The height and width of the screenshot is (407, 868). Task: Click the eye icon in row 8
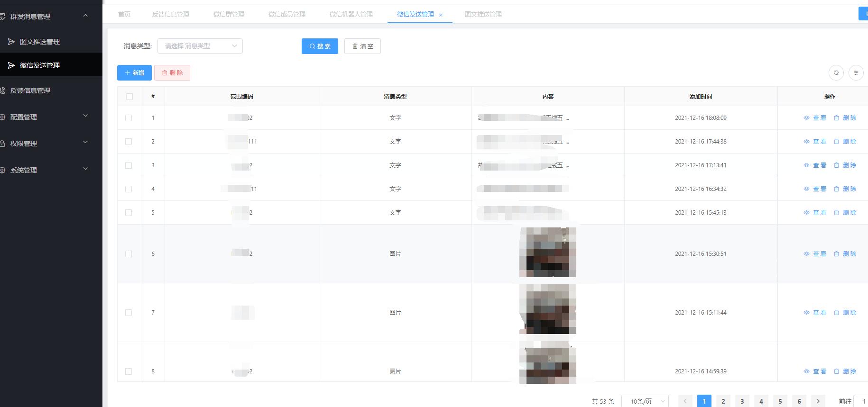tap(806, 371)
